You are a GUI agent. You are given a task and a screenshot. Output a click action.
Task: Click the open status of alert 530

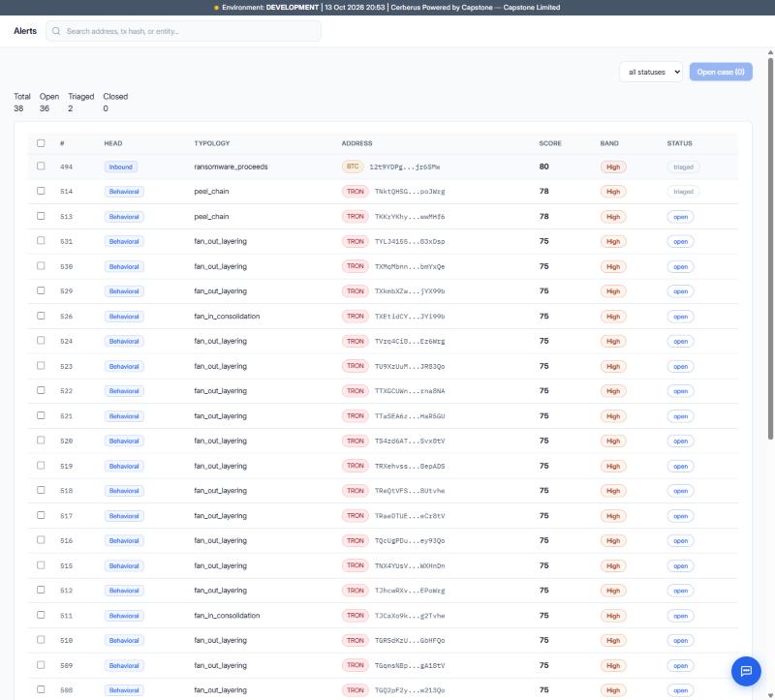pyautogui.click(x=681, y=267)
